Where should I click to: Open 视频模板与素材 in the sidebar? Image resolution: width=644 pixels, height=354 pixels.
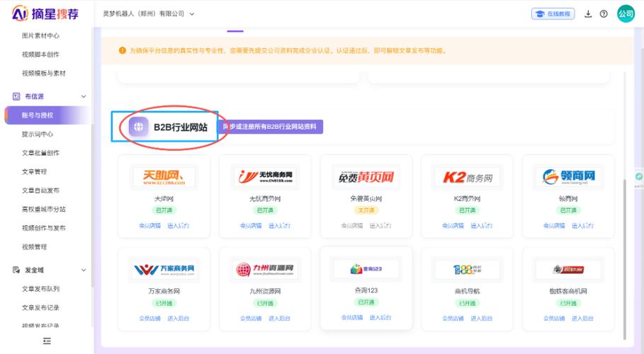tap(43, 73)
